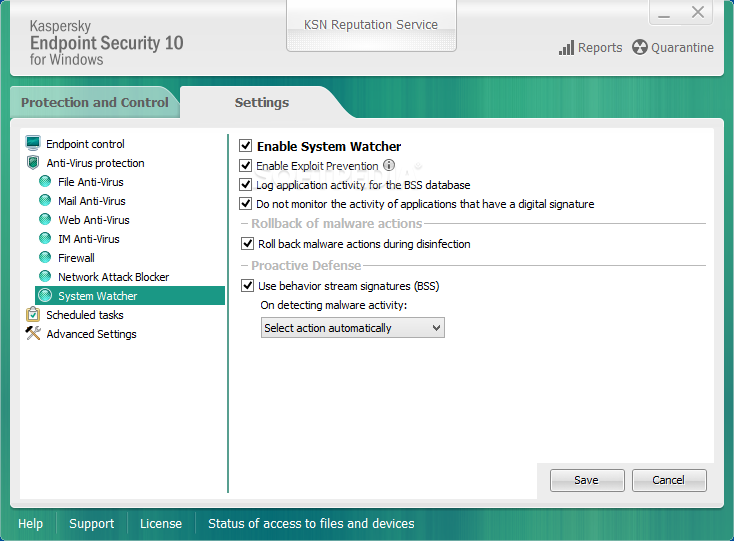Click the Reports bar chart icon
The image size is (734, 541).
pos(566,48)
